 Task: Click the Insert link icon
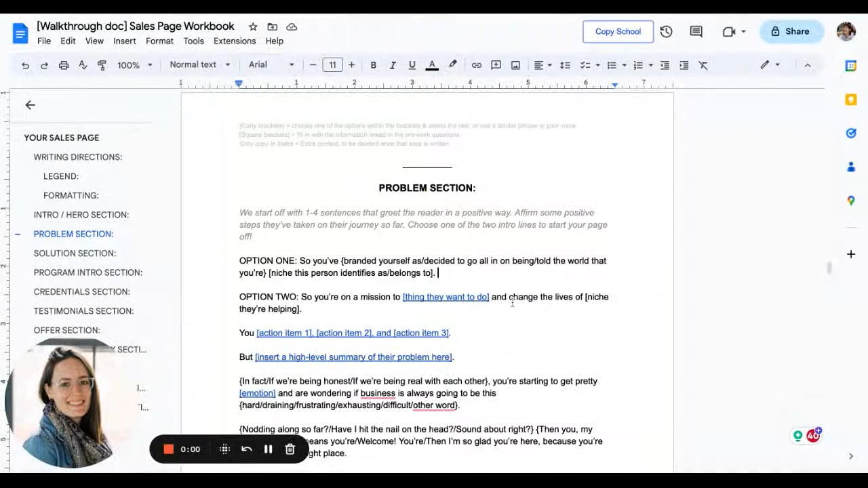pos(477,65)
